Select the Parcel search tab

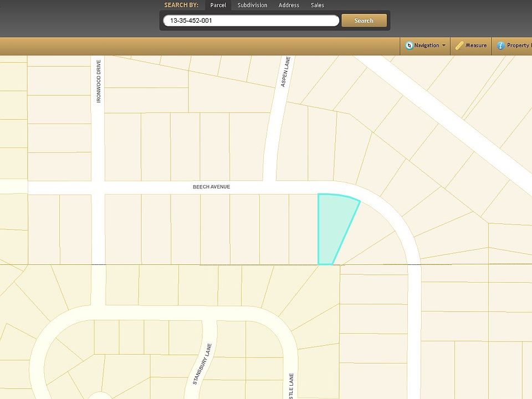tap(218, 5)
